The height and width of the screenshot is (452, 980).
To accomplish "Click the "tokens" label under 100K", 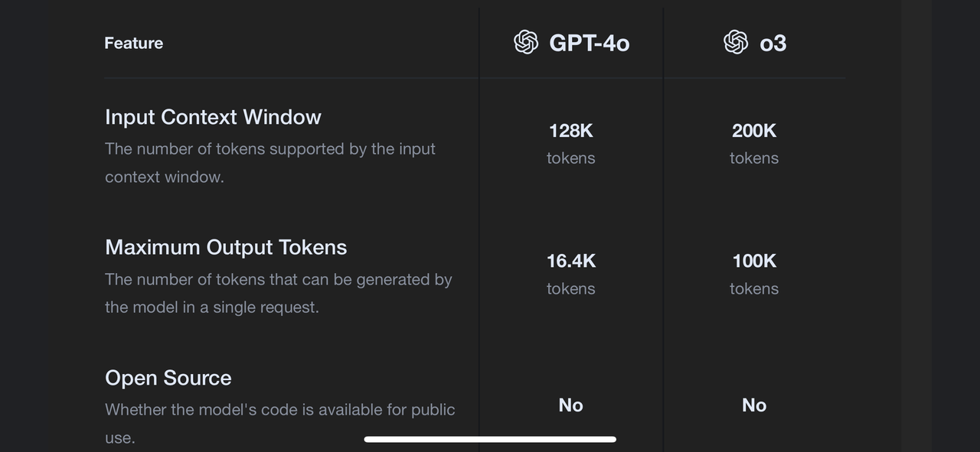I will (754, 289).
